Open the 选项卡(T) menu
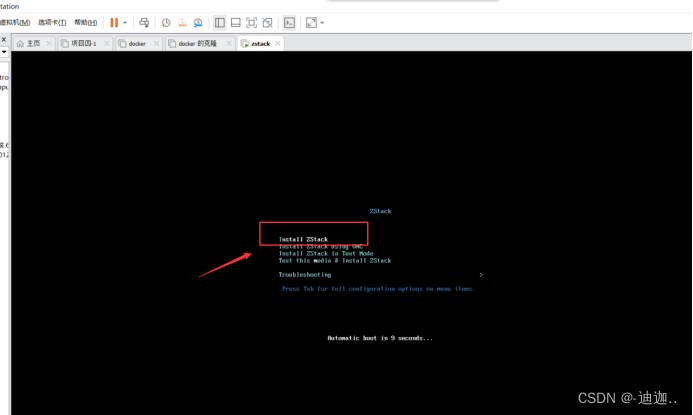The width and height of the screenshot is (693, 415). point(52,23)
